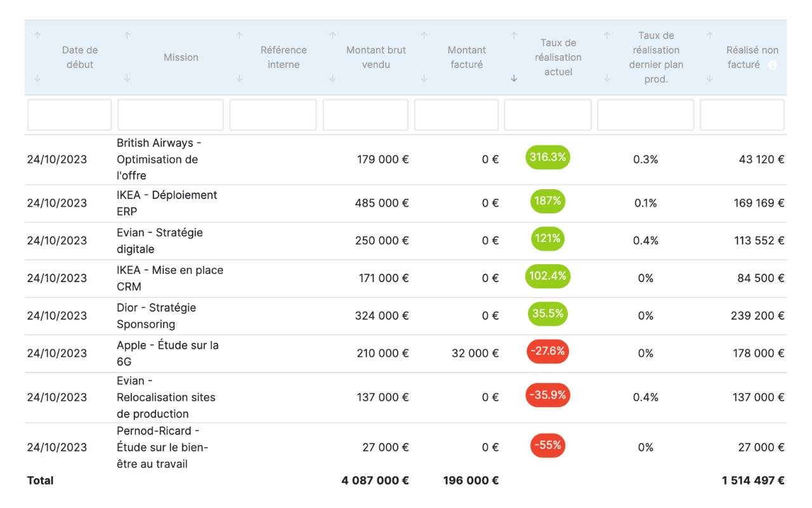Click the -27.6% realization badge

pos(547,351)
